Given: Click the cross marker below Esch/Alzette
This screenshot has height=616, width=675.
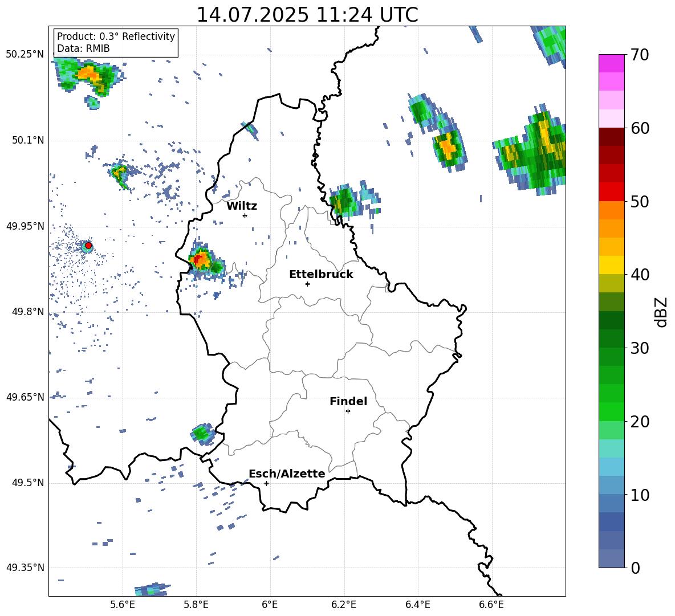Looking at the screenshot, I should tap(266, 483).
